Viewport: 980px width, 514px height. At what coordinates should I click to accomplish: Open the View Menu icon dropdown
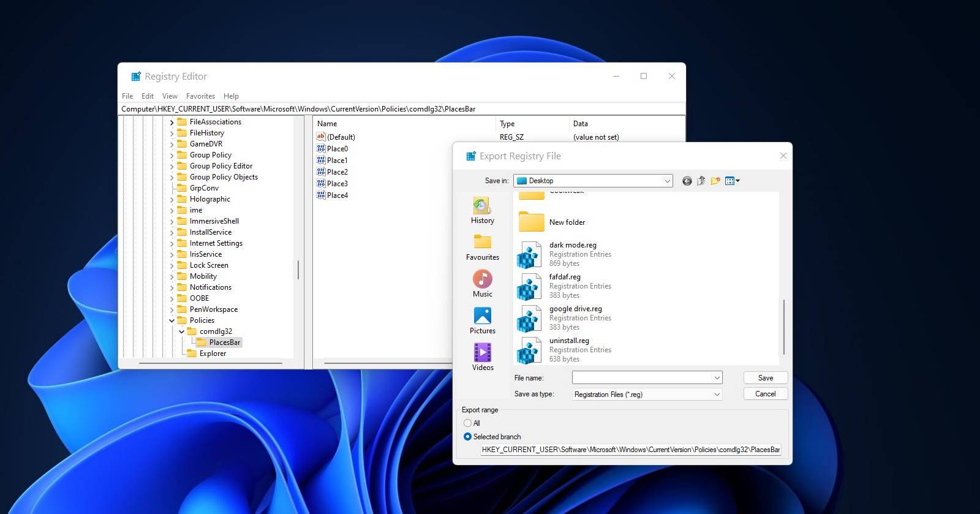point(732,181)
